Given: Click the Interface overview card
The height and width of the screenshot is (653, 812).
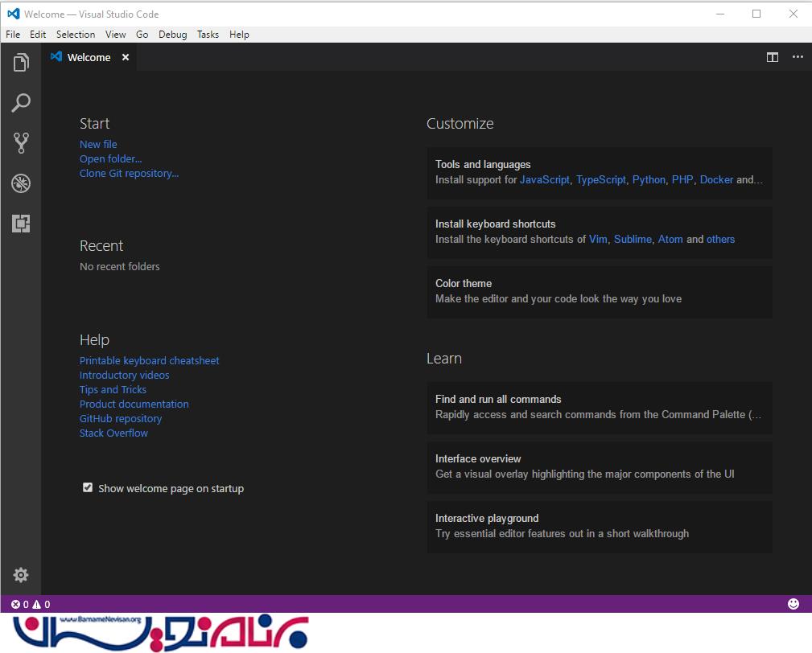Looking at the screenshot, I should (x=600, y=466).
